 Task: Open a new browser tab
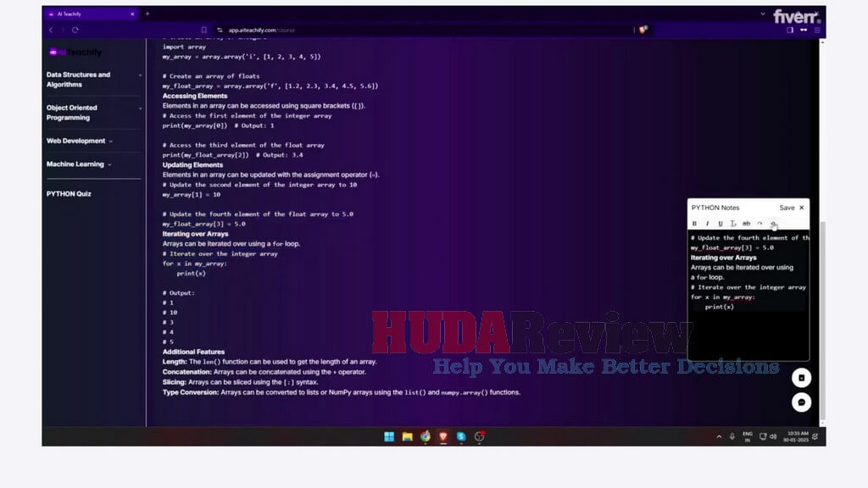(147, 14)
